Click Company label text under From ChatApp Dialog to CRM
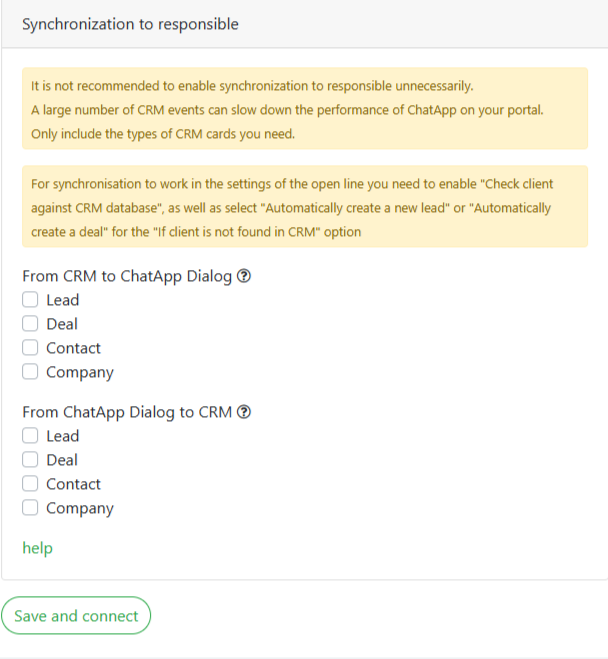This screenshot has width=608, height=659. (80, 508)
